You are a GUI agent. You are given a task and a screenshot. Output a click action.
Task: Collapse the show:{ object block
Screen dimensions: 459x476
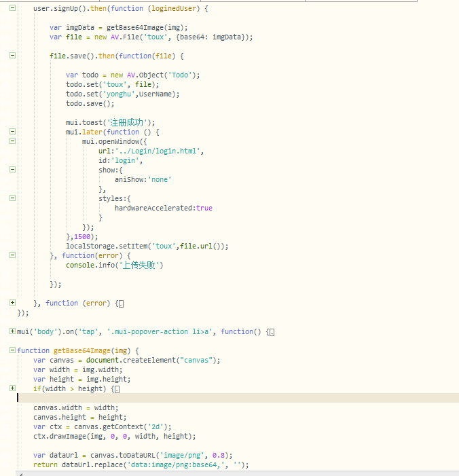pos(12,169)
